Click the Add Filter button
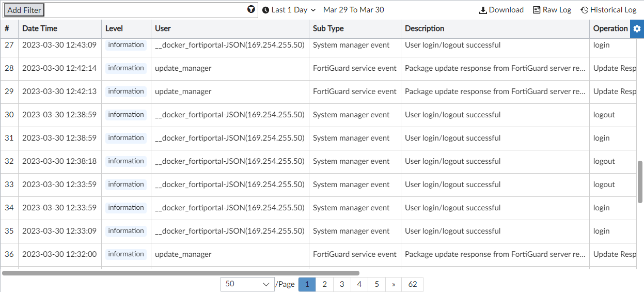The width and height of the screenshot is (644, 292). click(24, 10)
